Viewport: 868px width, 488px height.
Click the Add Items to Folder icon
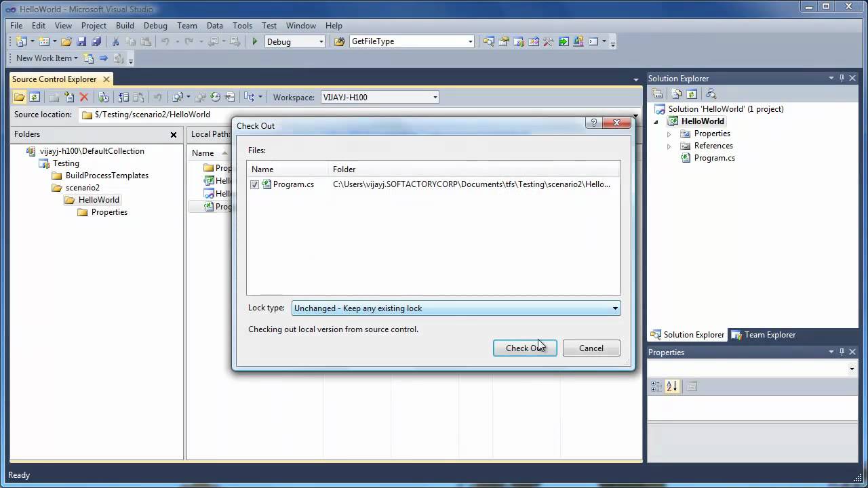tap(69, 97)
